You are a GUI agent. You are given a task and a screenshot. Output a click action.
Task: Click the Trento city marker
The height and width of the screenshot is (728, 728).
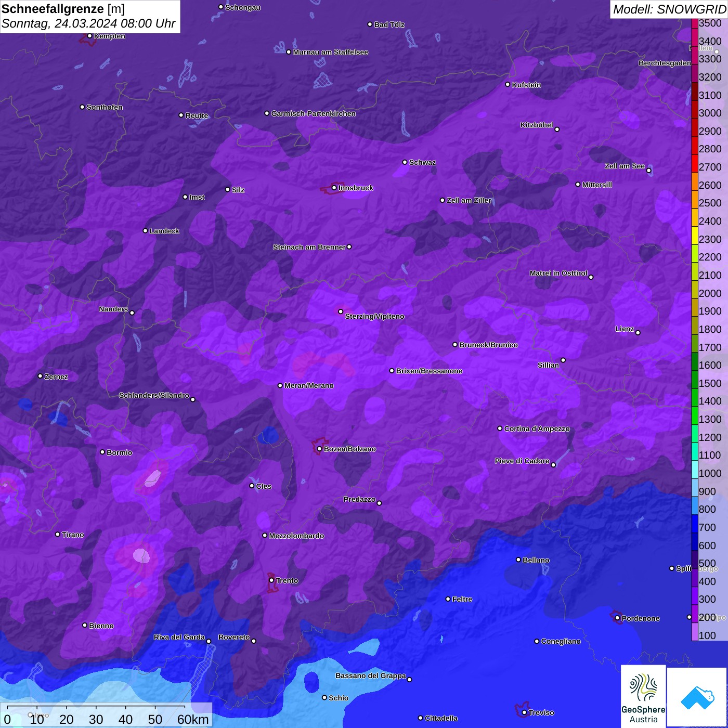pos(271,580)
